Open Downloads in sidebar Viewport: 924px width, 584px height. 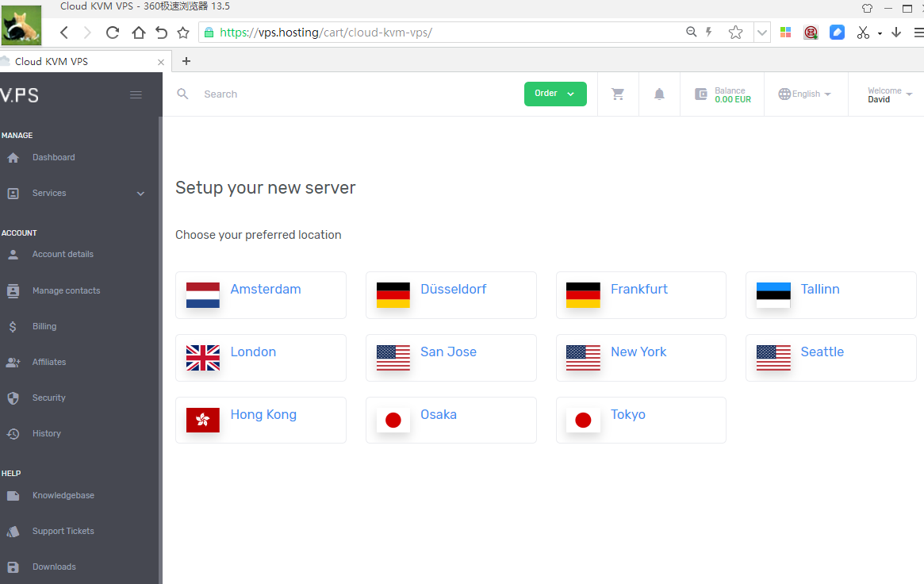point(54,567)
